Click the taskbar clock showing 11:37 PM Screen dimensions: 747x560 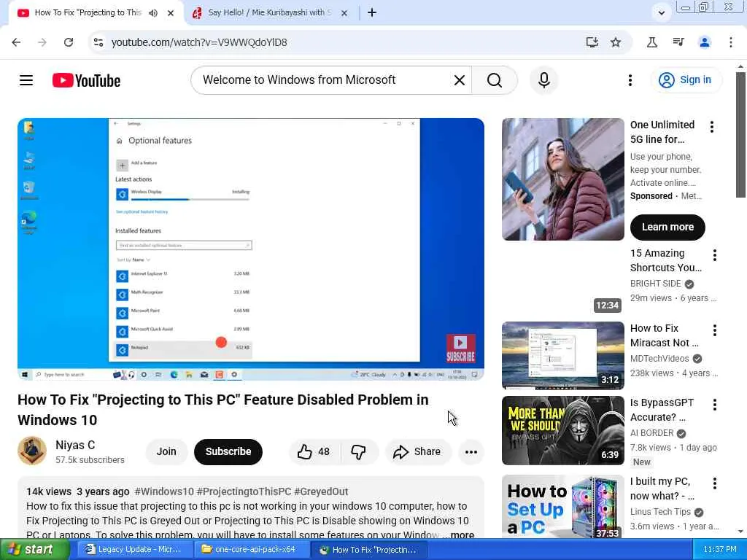click(720, 550)
